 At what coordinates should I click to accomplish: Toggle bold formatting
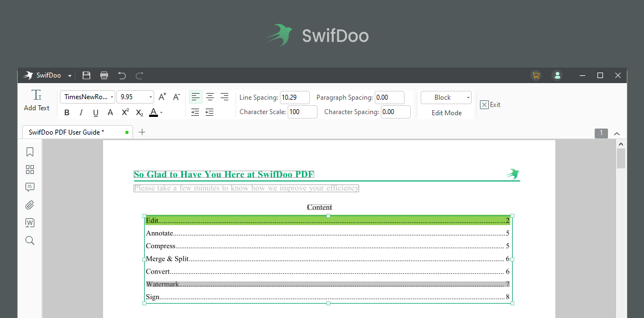pyautogui.click(x=67, y=112)
